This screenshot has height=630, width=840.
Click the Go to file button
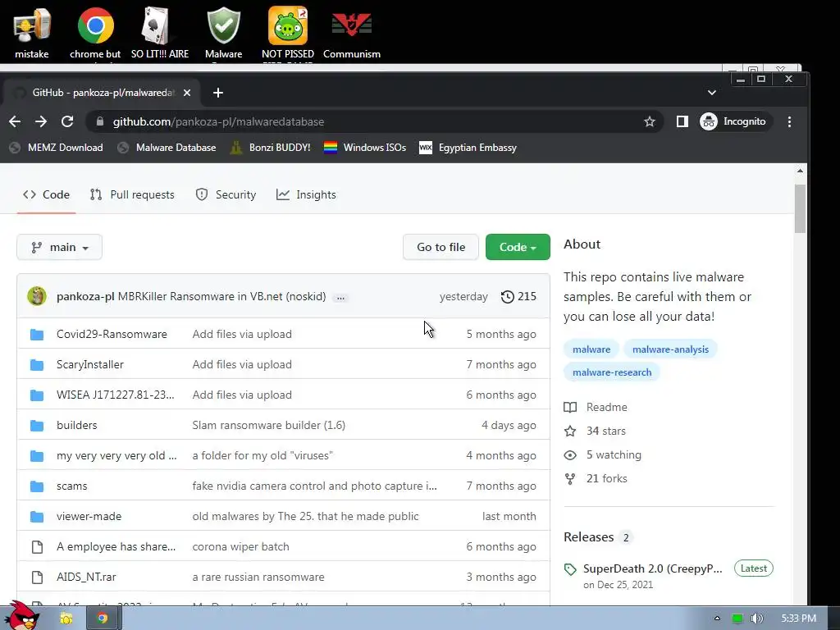pos(441,247)
